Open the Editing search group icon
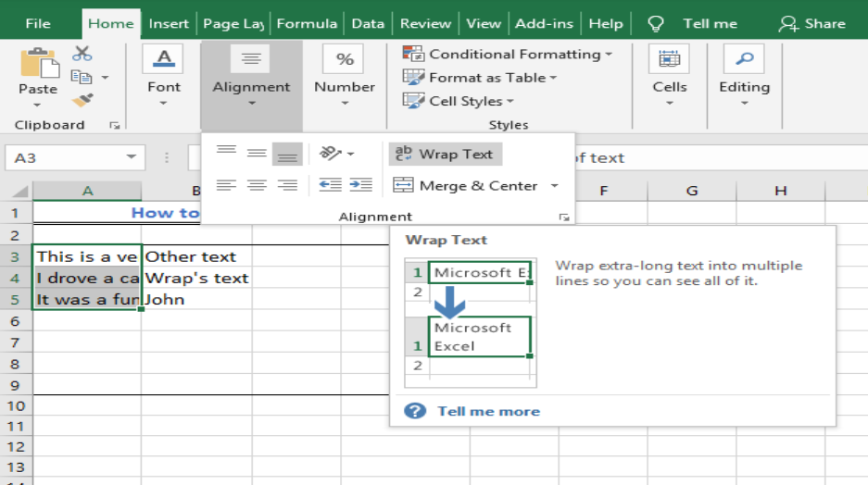 tap(744, 59)
